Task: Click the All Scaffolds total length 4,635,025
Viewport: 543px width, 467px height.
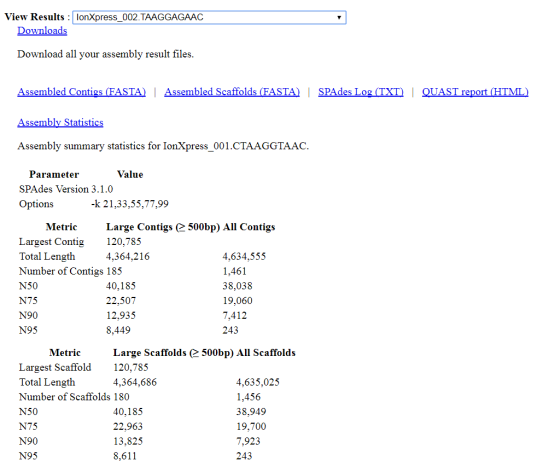Action: [x=258, y=382]
